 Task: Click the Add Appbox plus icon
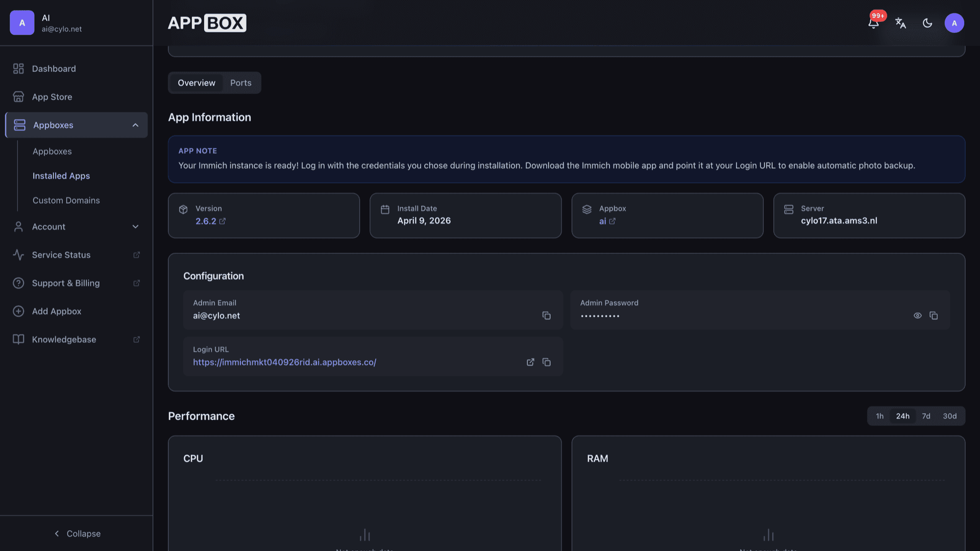[x=18, y=311]
